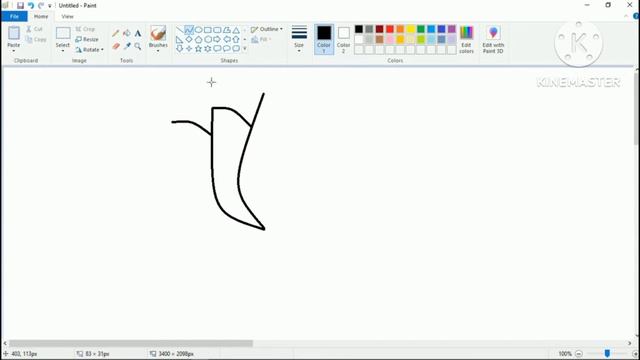Choose the Down arrow shape

click(x=180, y=49)
